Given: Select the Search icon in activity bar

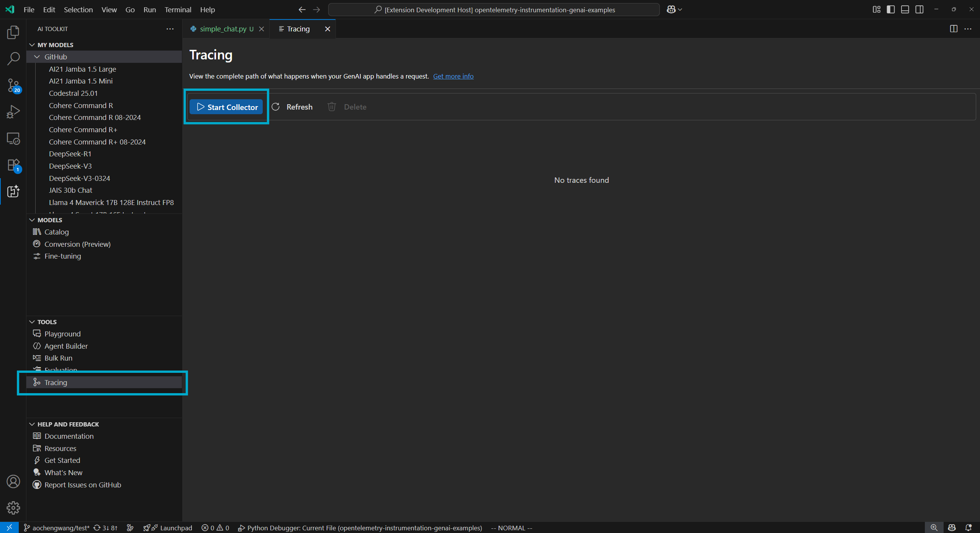Looking at the screenshot, I should click(13, 59).
